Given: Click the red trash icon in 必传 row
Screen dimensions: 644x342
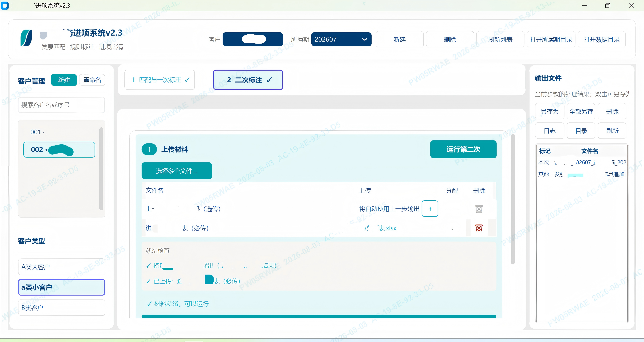Looking at the screenshot, I should tap(479, 228).
